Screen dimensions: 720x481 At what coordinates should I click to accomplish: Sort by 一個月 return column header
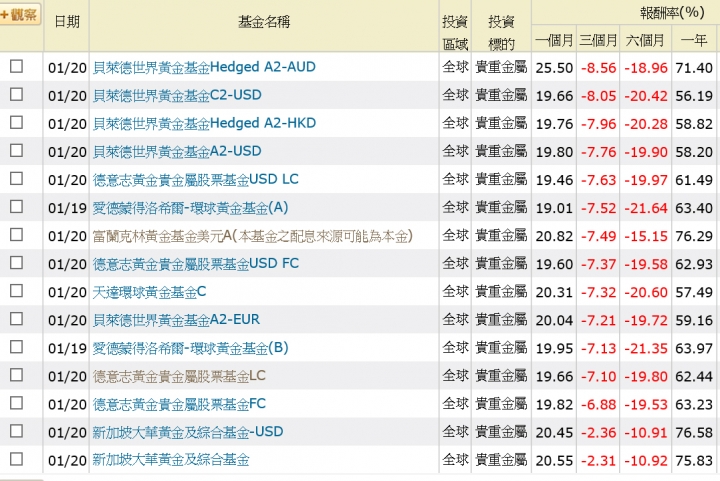554,40
